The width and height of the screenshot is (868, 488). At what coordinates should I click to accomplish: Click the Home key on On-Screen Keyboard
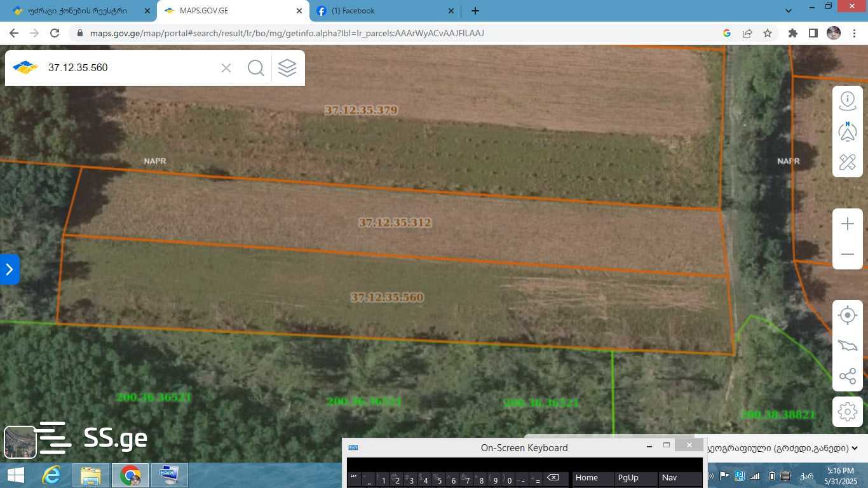(x=592, y=478)
